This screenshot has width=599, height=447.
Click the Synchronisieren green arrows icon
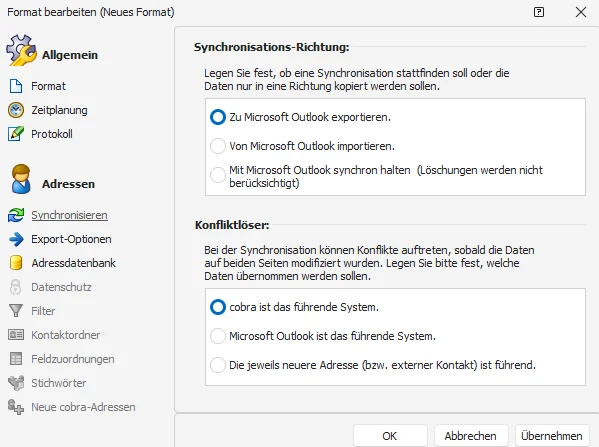[x=16, y=215]
